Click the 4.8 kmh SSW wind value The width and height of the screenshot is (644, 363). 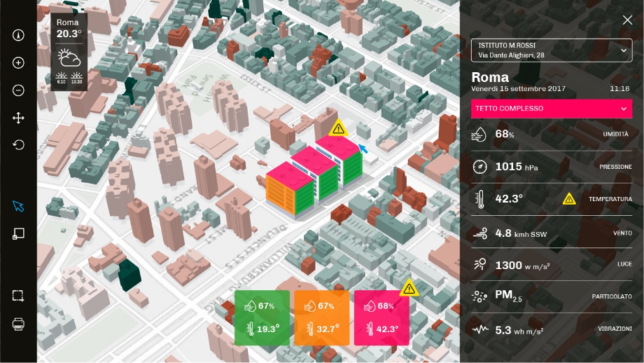pyautogui.click(x=521, y=233)
